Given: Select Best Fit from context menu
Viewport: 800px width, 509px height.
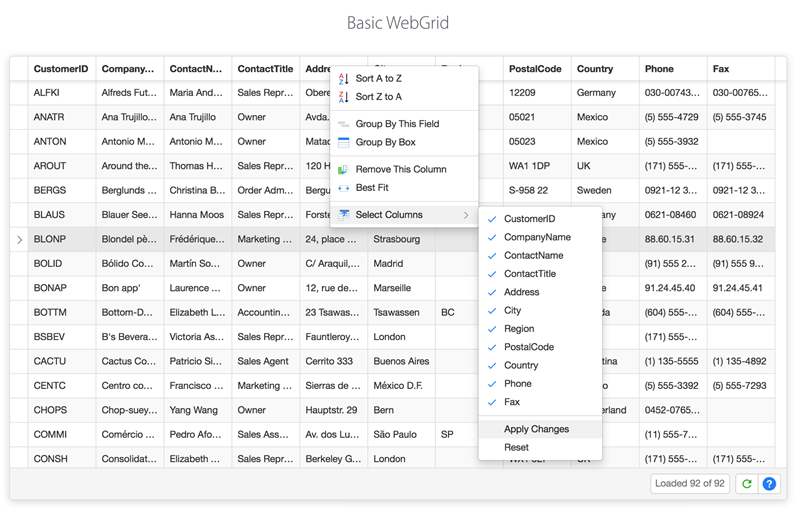Looking at the screenshot, I should [x=372, y=188].
